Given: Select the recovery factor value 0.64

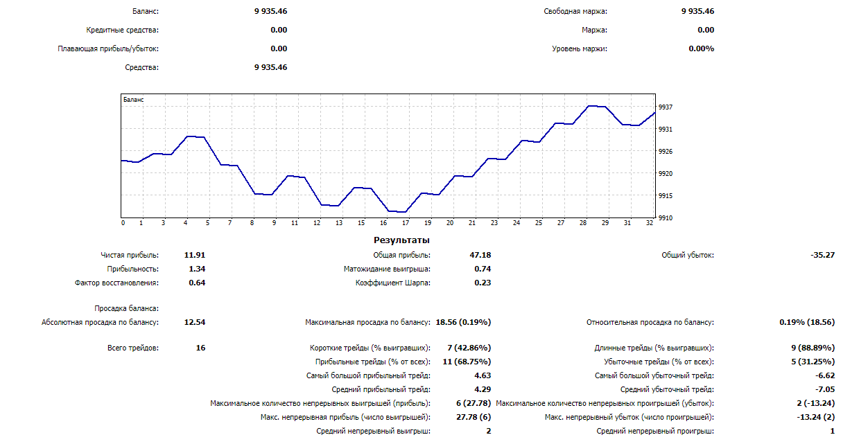Looking at the screenshot, I should [x=197, y=283].
